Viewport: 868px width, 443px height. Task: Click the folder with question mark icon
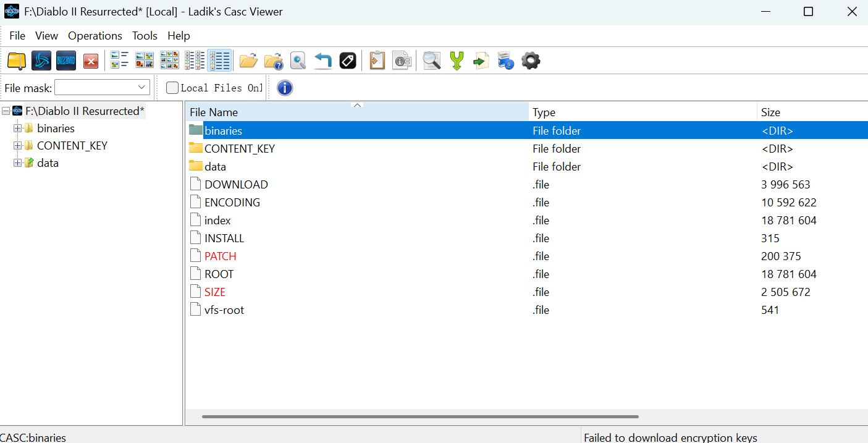tap(273, 61)
